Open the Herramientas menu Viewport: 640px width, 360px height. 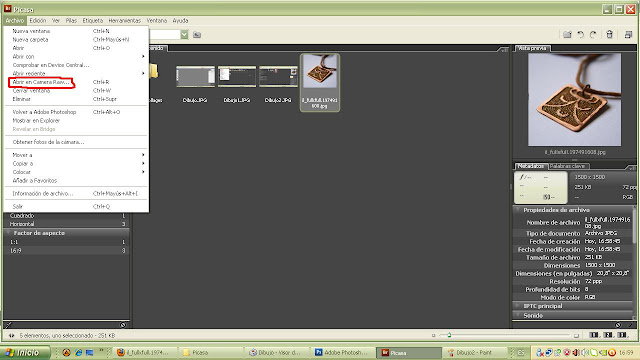pos(124,20)
